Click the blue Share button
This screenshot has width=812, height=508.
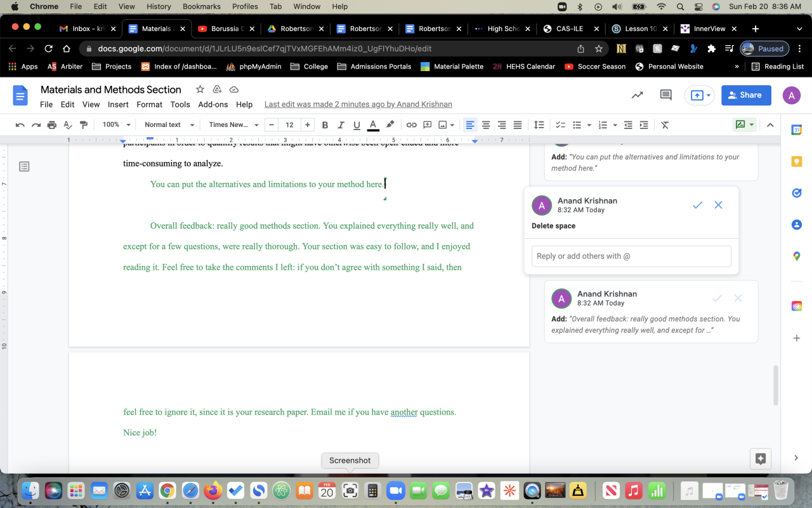click(x=746, y=95)
